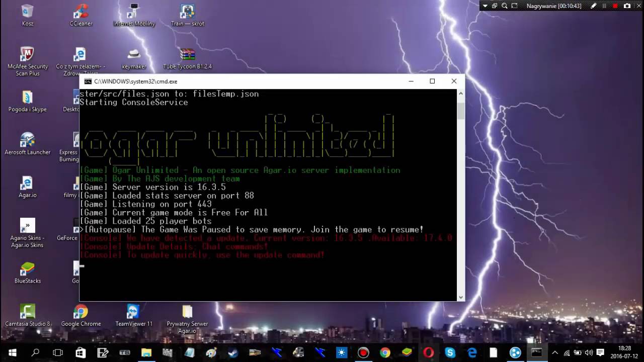The width and height of the screenshot is (644, 362).
Task: Click the cmd scrollbar down arrow
Action: tap(460, 297)
